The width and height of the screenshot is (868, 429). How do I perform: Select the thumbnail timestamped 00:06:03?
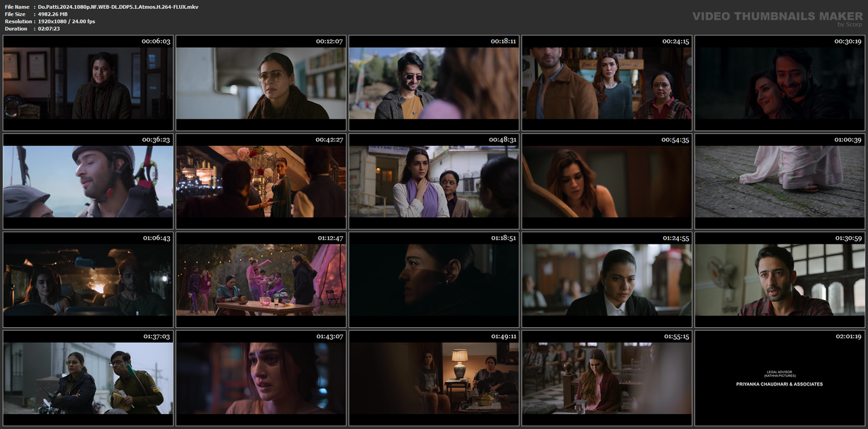[88, 83]
